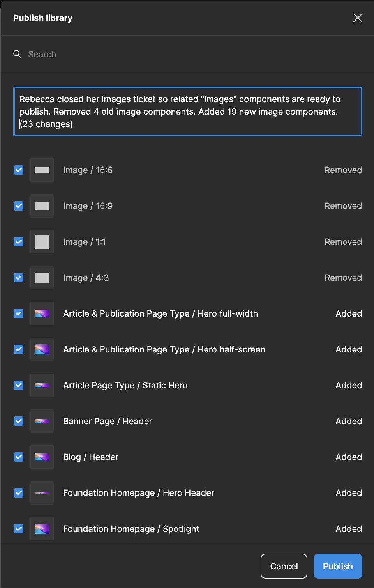Close the Publish library dialog
Viewport: 374px width, 588px height.
357,18
